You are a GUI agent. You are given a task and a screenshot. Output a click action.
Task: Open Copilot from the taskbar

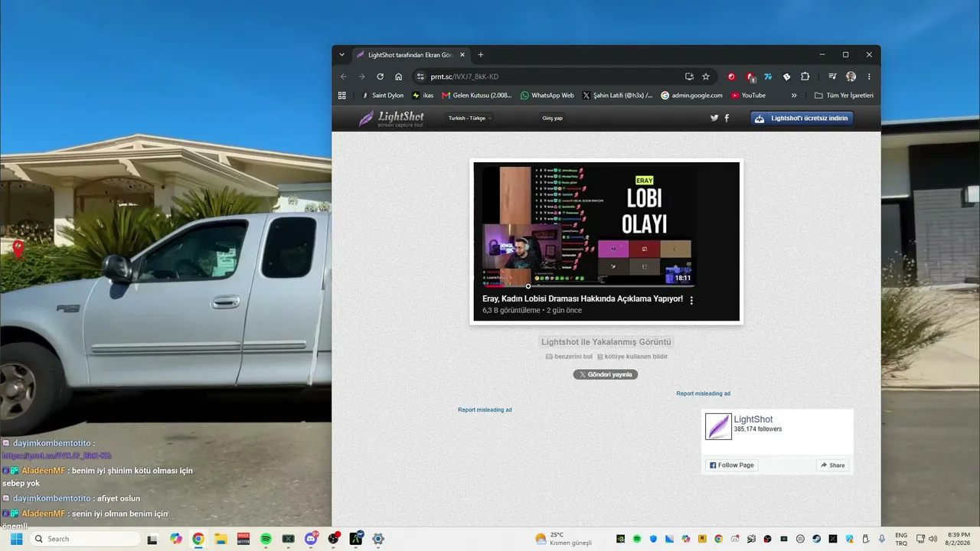click(x=176, y=539)
